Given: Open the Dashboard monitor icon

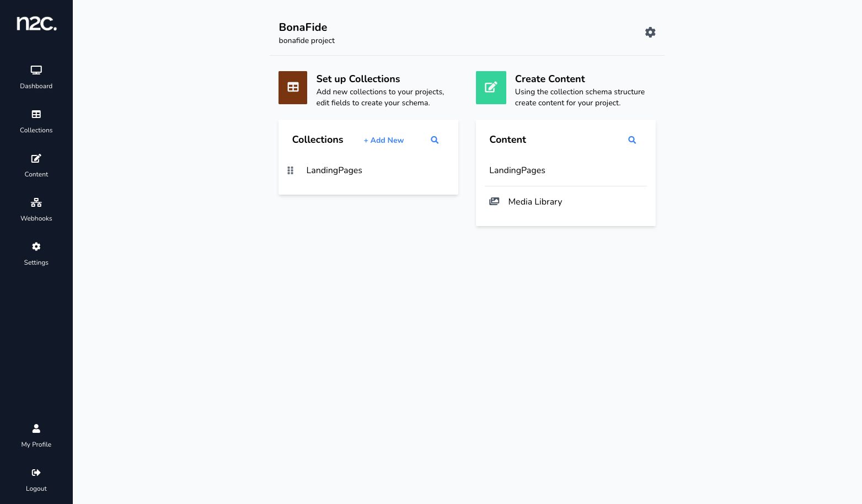Looking at the screenshot, I should click(x=36, y=70).
